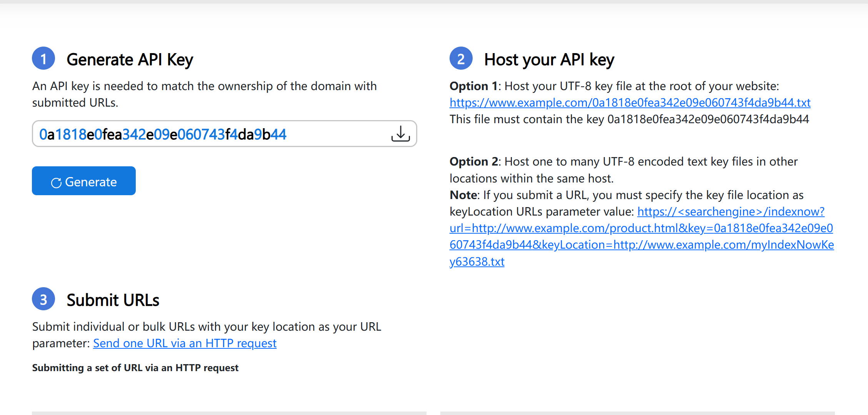The image size is (868, 415).
Task: Open the example.com key file .txt link
Action: (x=630, y=103)
